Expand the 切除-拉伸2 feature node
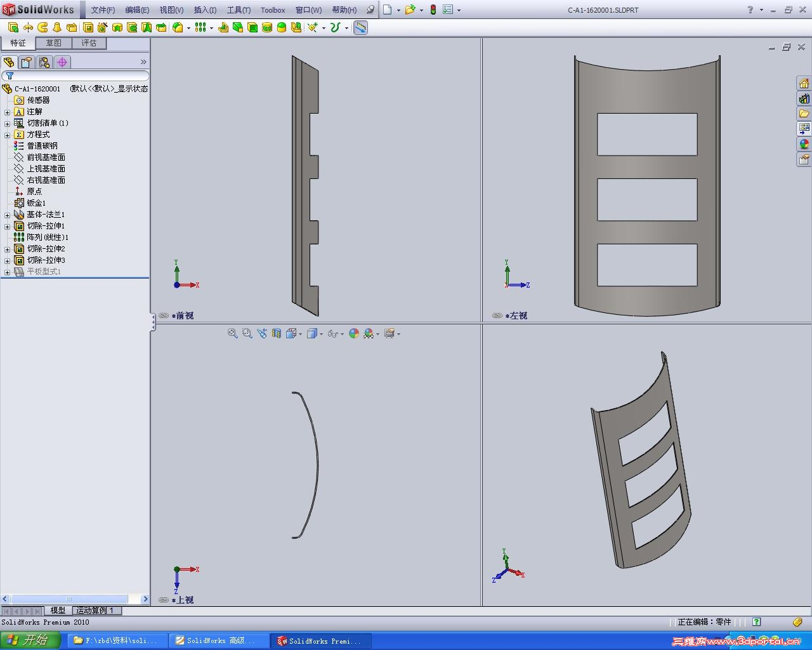 7,249
